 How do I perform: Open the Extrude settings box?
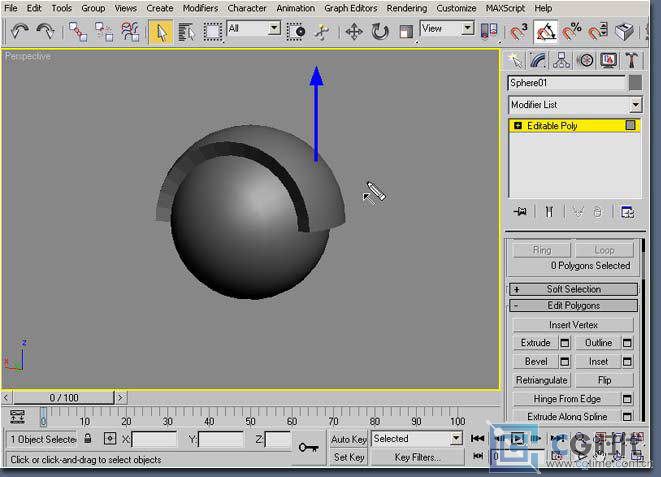(565, 343)
